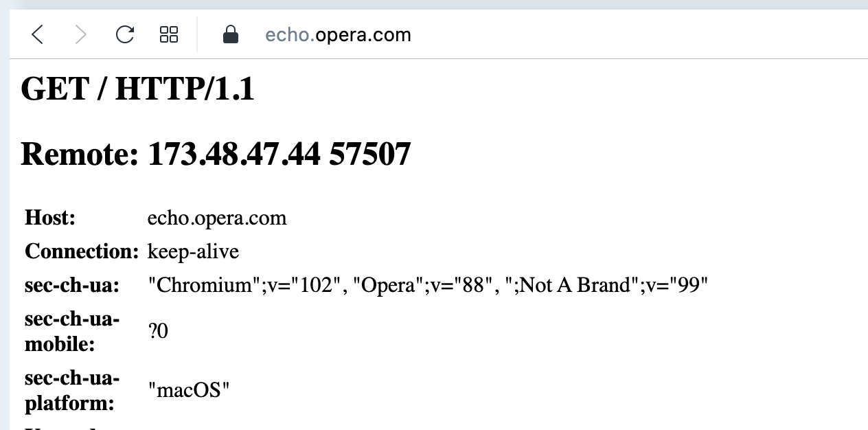
Task: Click the sec-ch-ua-platform header label
Action: (72, 389)
